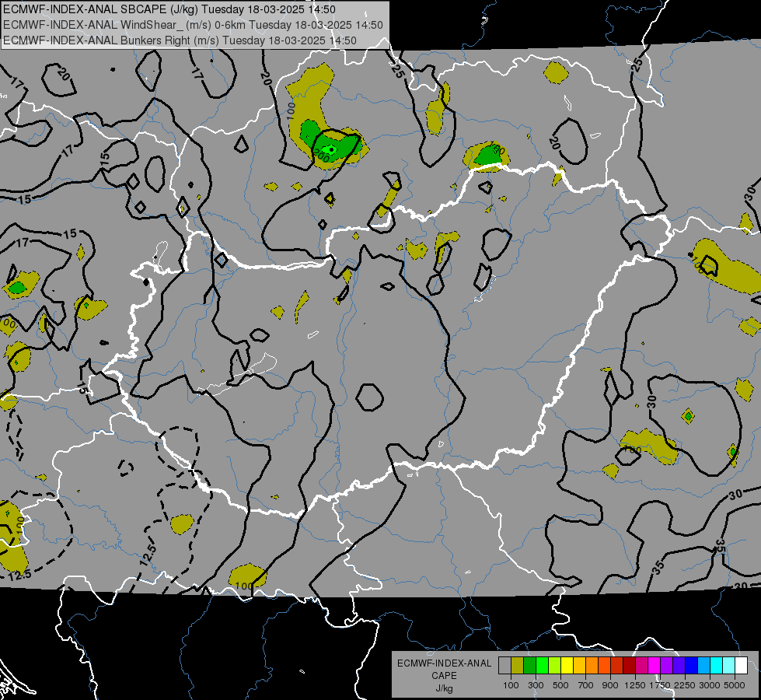Choose the bright magenta legend swatch
The height and width of the screenshot is (700, 761).
pos(655,666)
